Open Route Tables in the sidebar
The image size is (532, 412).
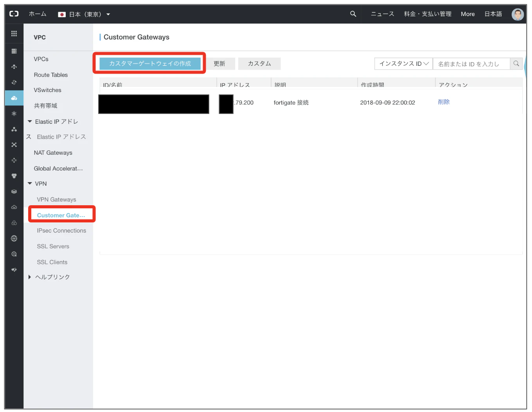51,75
